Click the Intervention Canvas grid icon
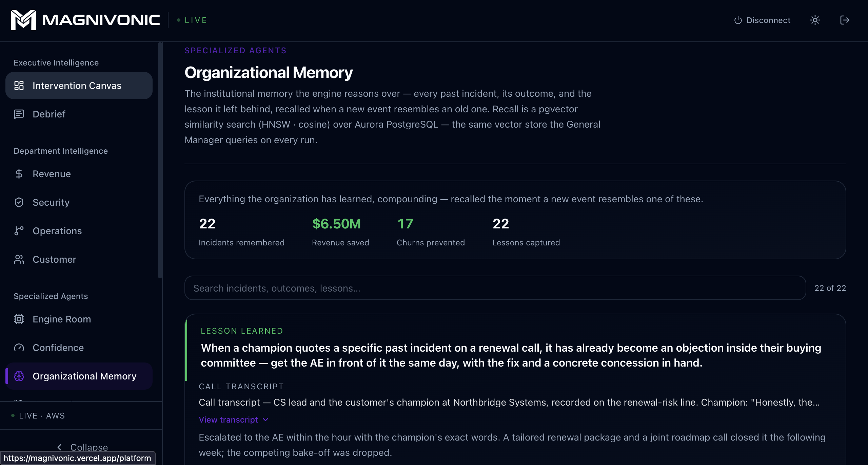 19,86
